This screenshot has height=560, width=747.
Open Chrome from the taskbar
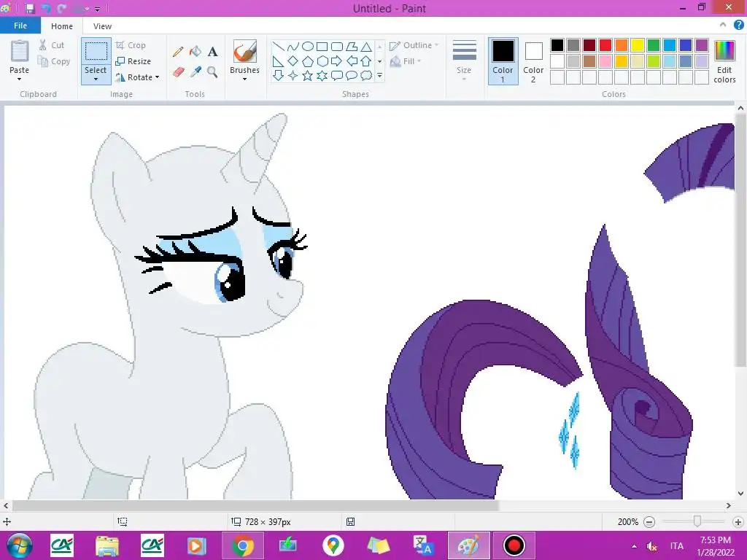[x=243, y=545]
